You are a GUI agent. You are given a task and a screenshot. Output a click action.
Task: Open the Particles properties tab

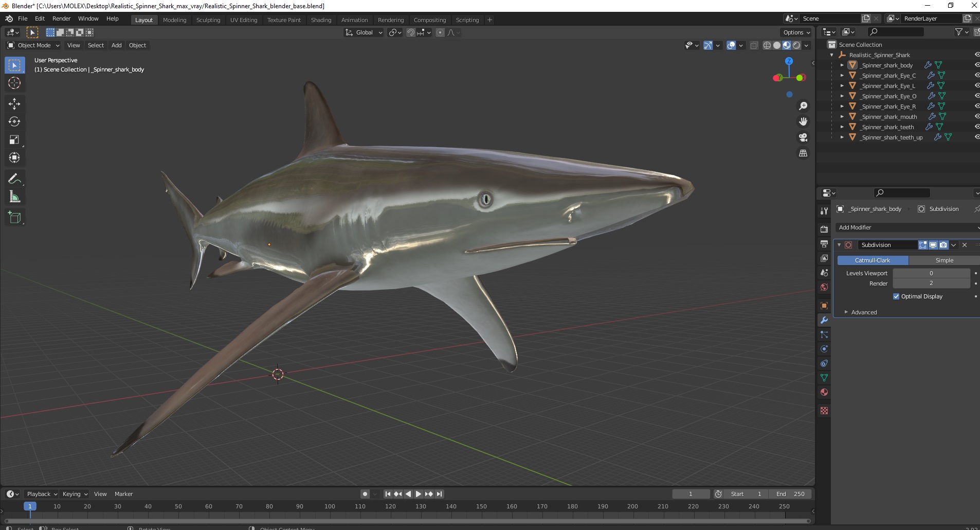(824, 334)
